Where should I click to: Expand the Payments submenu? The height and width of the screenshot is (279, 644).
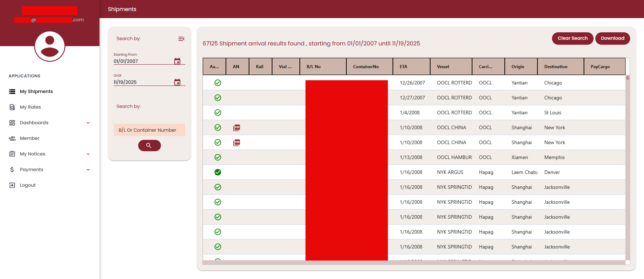pos(88,170)
